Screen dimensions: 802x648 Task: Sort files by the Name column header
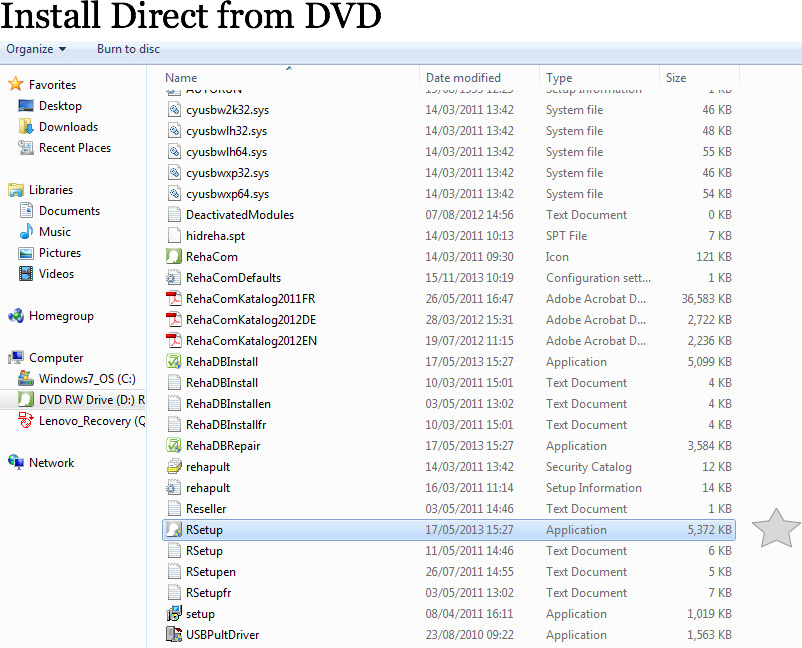181,78
